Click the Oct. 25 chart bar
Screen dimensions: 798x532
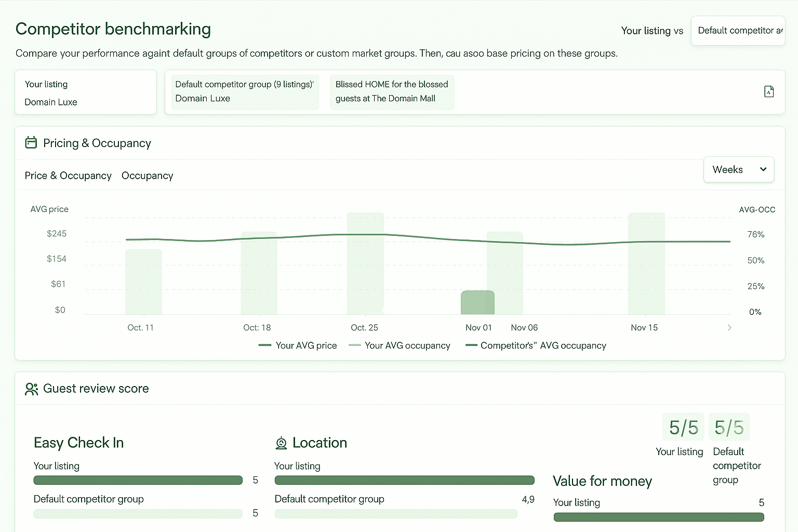point(365,263)
